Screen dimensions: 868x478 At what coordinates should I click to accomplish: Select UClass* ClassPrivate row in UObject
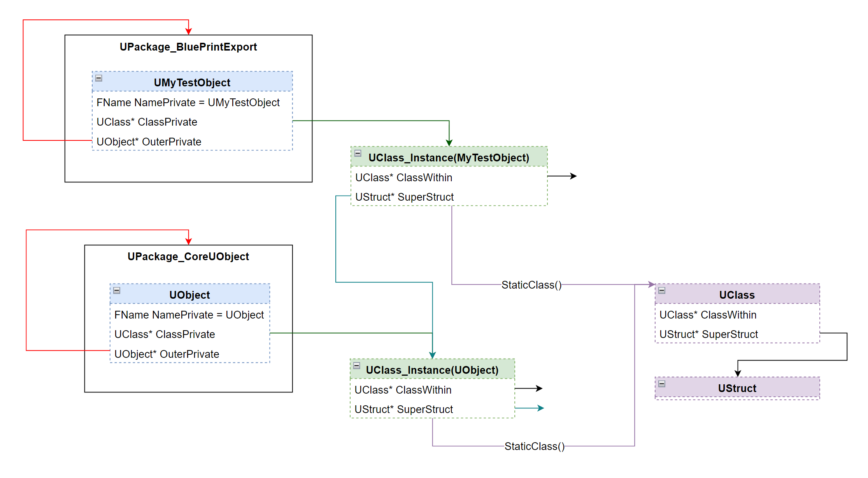point(165,334)
